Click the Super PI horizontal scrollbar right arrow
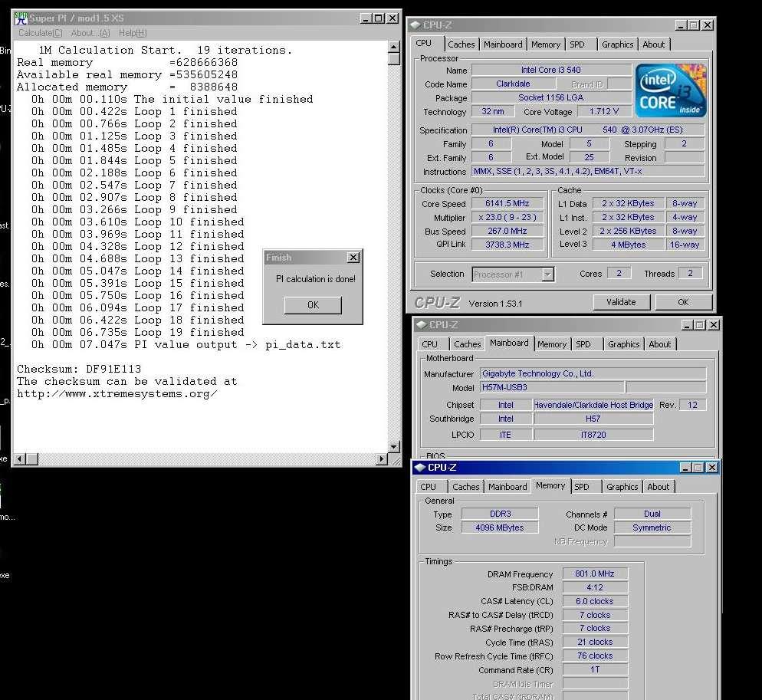The width and height of the screenshot is (762, 700). pyautogui.click(x=382, y=458)
